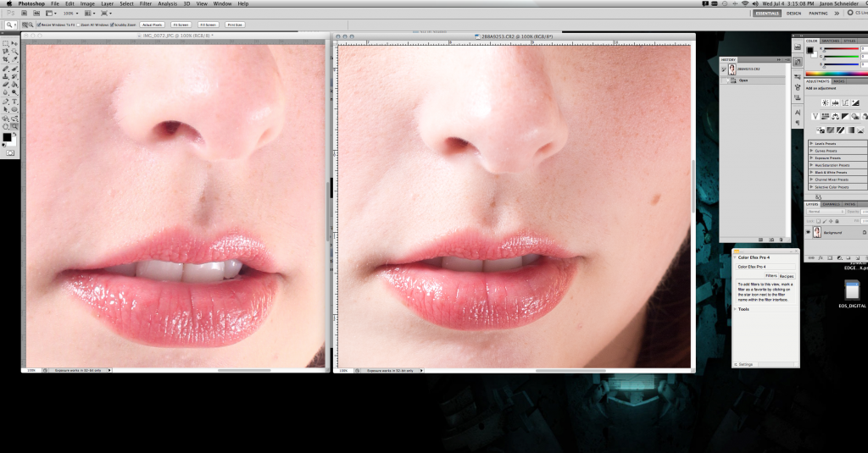The height and width of the screenshot is (453, 868).
Task: Set history brush source for 288A9253.CR2 snapshot
Action: pyautogui.click(x=724, y=69)
